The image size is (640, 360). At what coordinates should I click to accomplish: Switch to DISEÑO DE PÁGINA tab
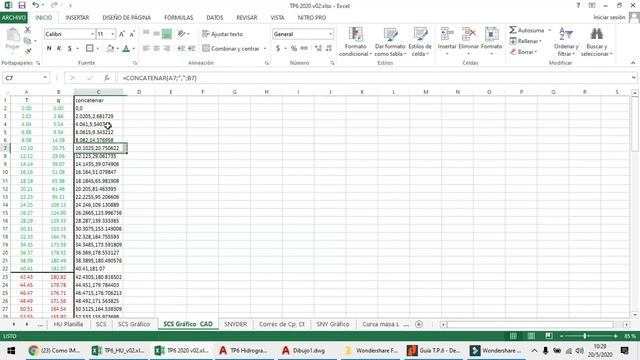pyautogui.click(x=127, y=18)
